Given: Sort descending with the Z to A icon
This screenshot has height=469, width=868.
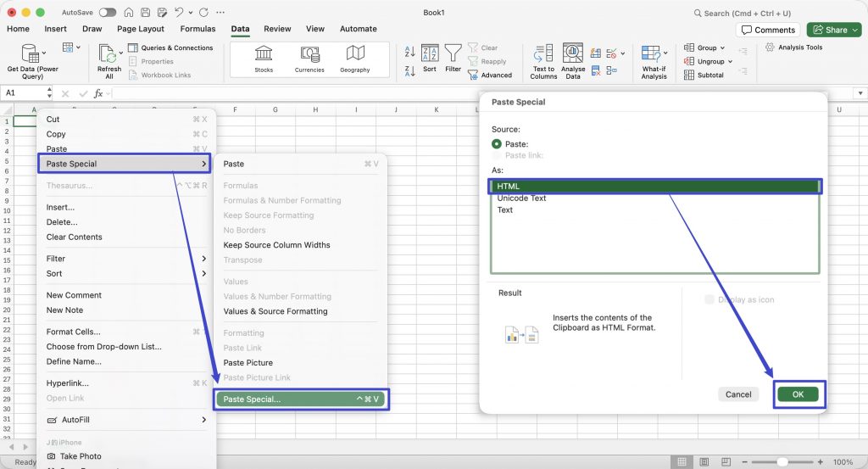Looking at the screenshot, I should tap(409, 71).
